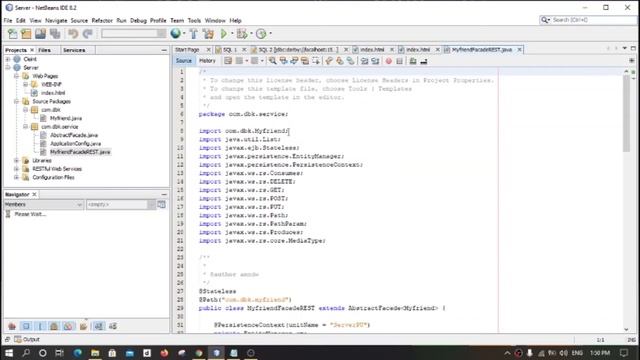The image size is (640, 360).
Task: Close the MyfriendFacadeREST.java tab
Action: (x=519, y=49)
